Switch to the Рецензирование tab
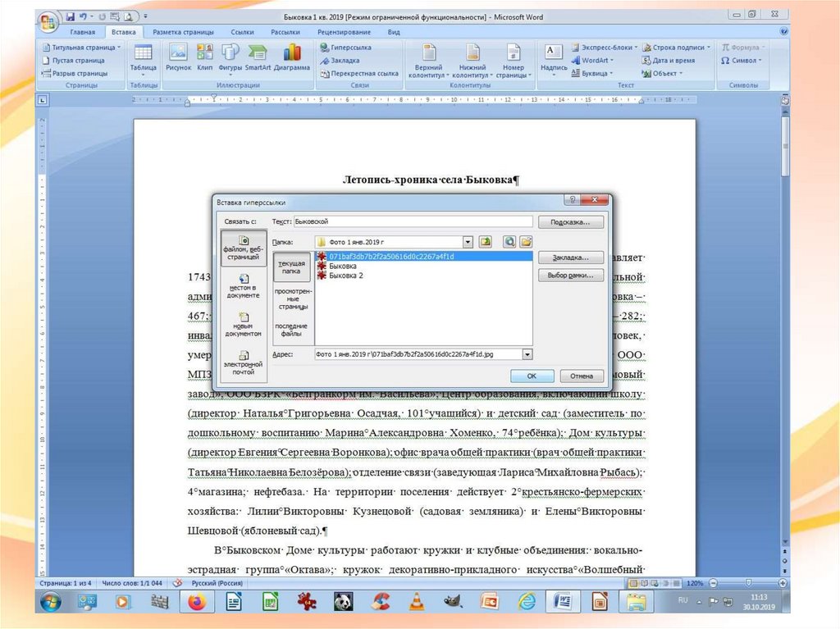 point(346,31)
